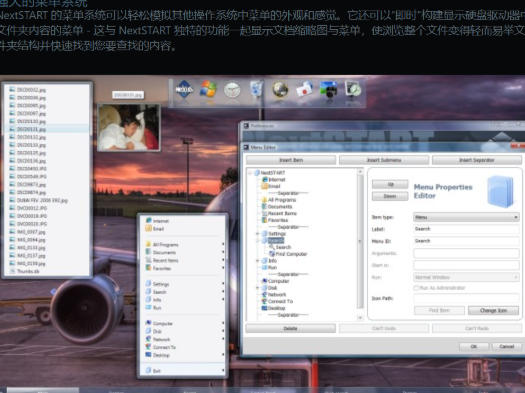Click the photo preview thumbnail

point(129,127)
